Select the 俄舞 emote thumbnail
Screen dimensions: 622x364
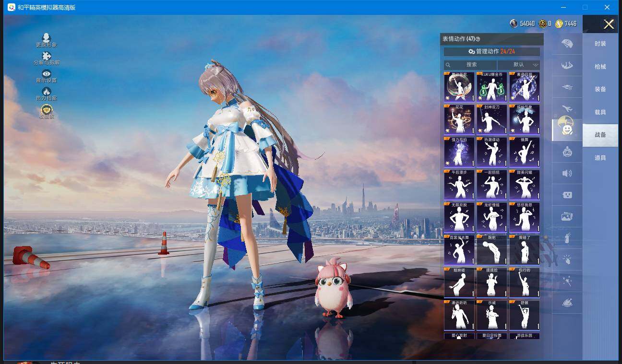(x=525, y=152)
